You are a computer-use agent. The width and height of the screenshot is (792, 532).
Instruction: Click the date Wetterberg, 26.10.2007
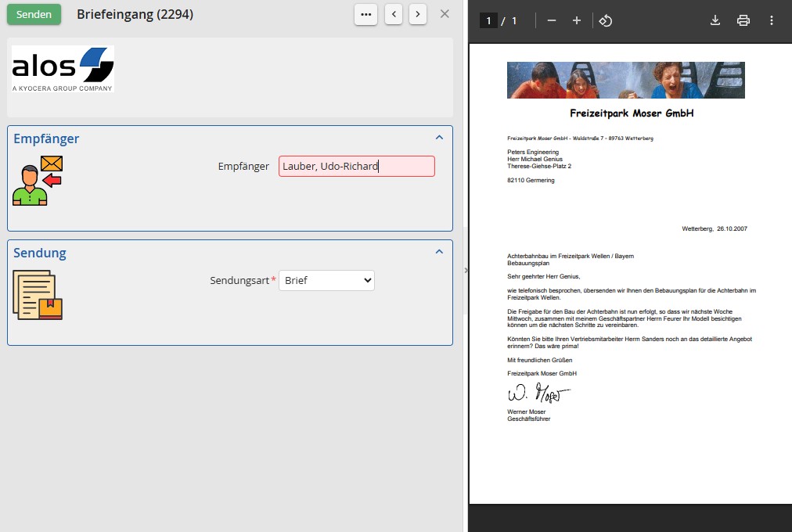pyautogui.click(x=715, y=228)
